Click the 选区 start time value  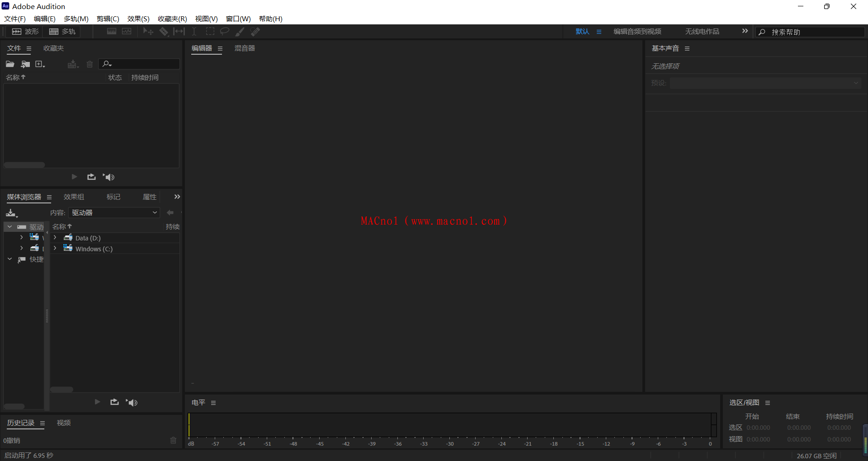(758, 428)
